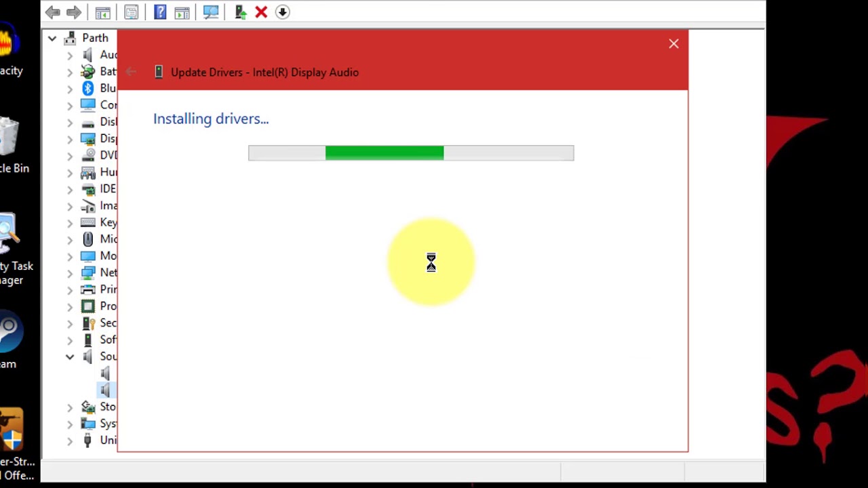Collapse the Parth computer root node
Viewport: 868px width, 488px height.
pos(52,39)
